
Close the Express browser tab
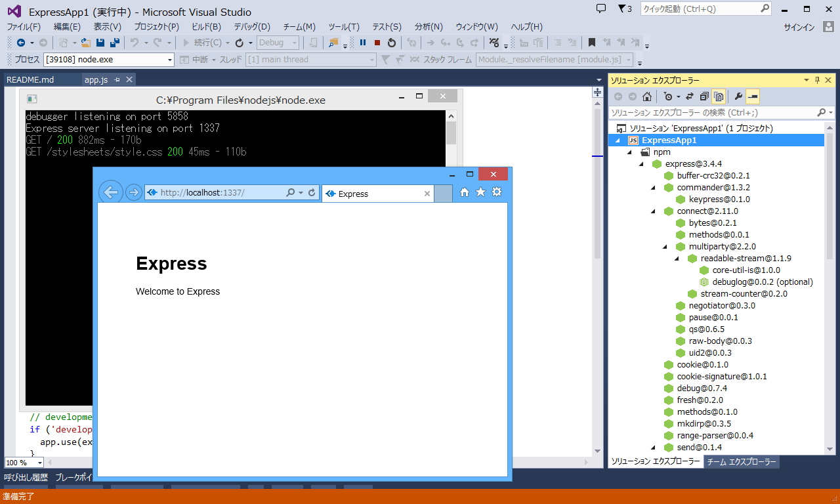pyautogui.click(x=427, y=194)
